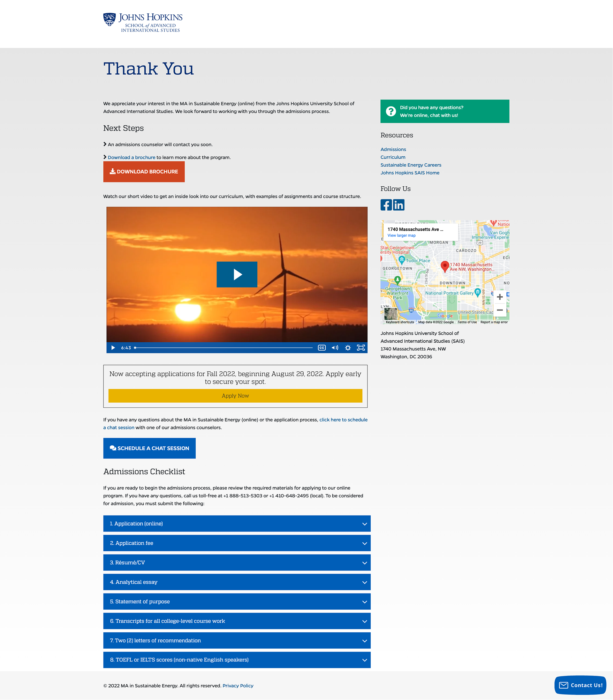The height and width of the screenshot is (700, 613).
Task: Toggle closed captions on the video
Action: point(322,348)
